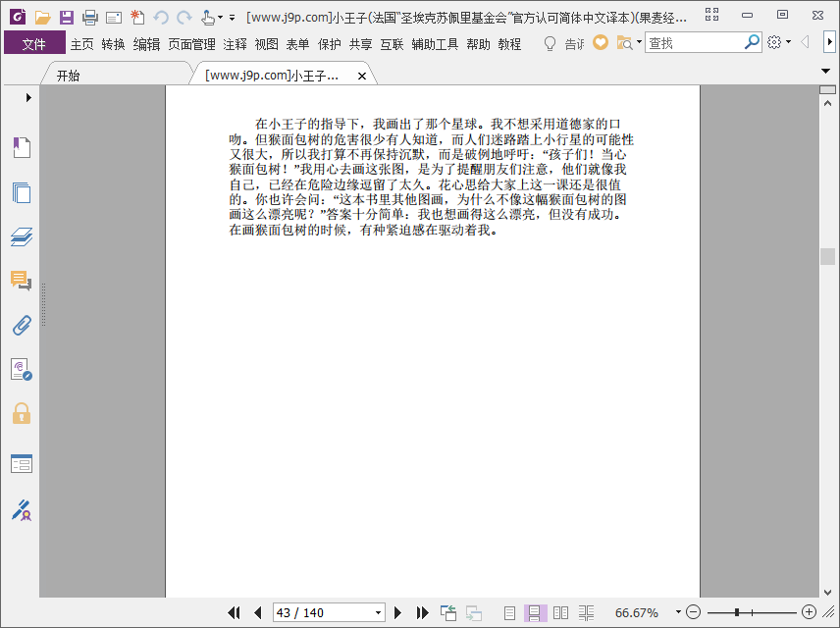840x628 pixels.
Task: Zoom in with the plus button
Action: 809,612
